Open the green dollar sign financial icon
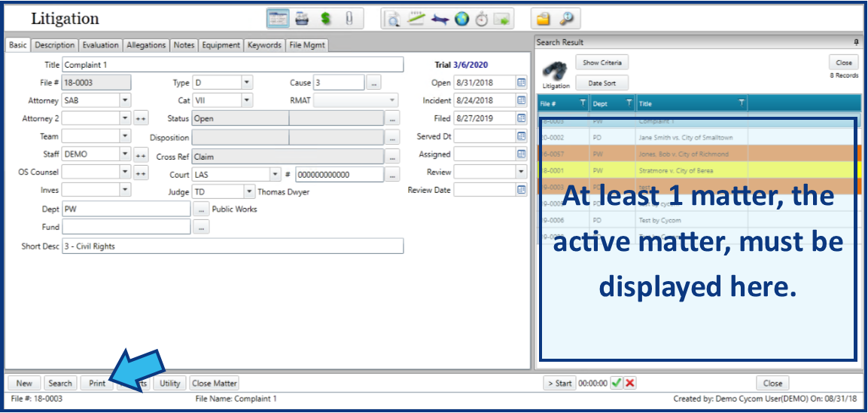 [326, 19]
